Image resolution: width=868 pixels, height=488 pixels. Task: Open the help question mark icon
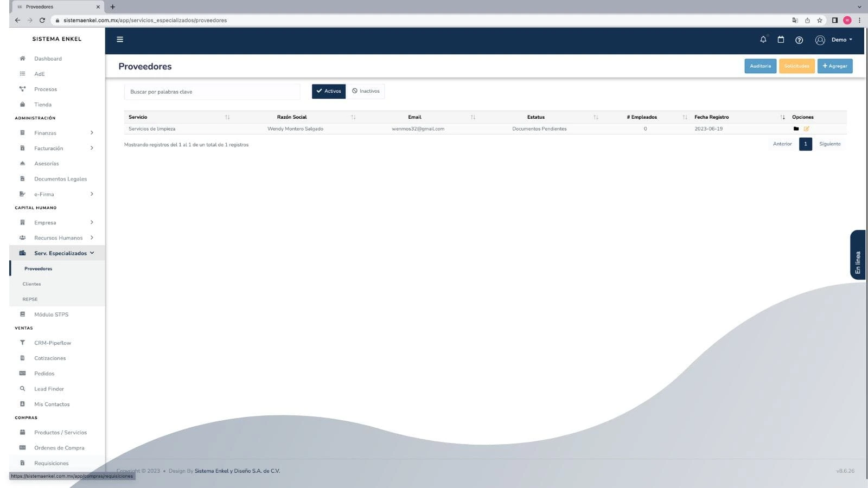[799, 40]
